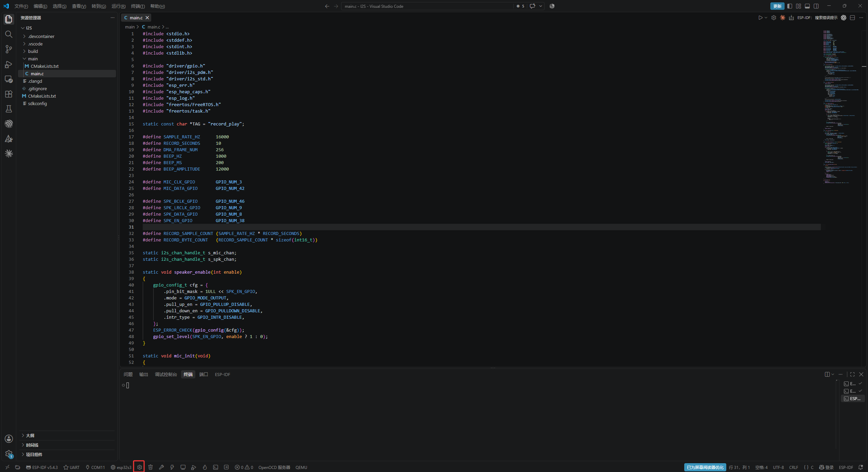Click the monitor device status bar icon
Viewport: 868px width, 472px height.
[x=183, y=467]
